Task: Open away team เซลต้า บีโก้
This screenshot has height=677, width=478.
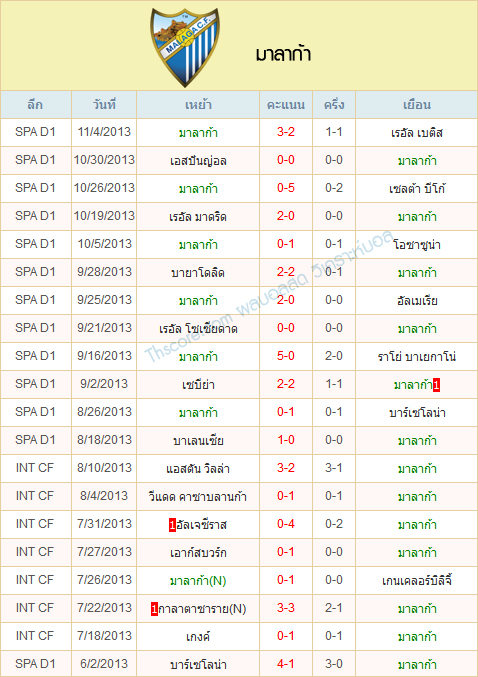Action: click(417, 189)
